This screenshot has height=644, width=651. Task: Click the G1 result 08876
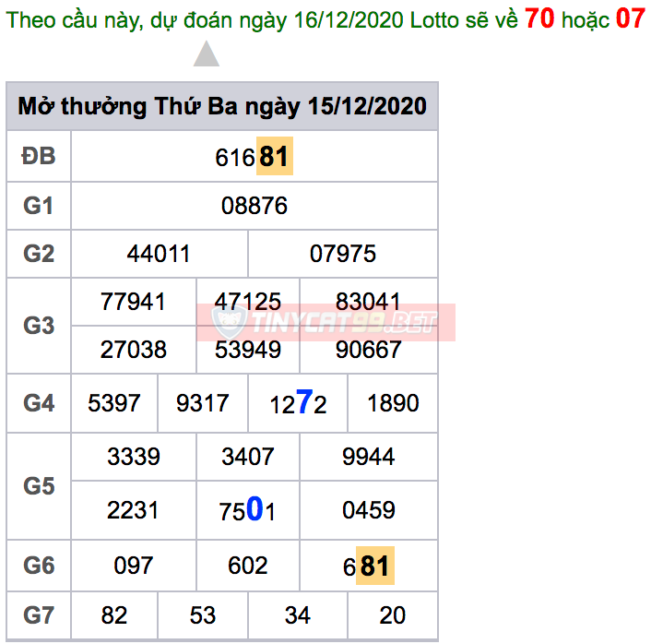pos(254,206)
